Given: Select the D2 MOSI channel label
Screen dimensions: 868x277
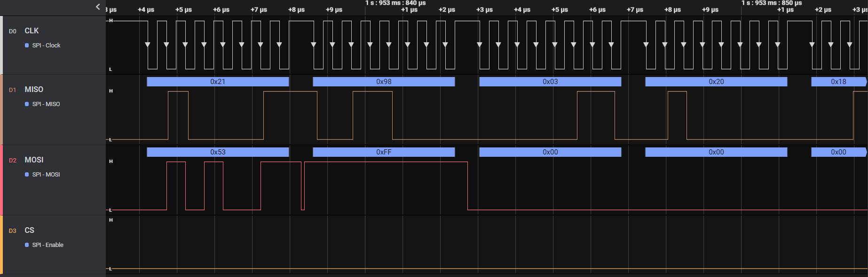Looking at the screenshot, I should pos(34,160).
